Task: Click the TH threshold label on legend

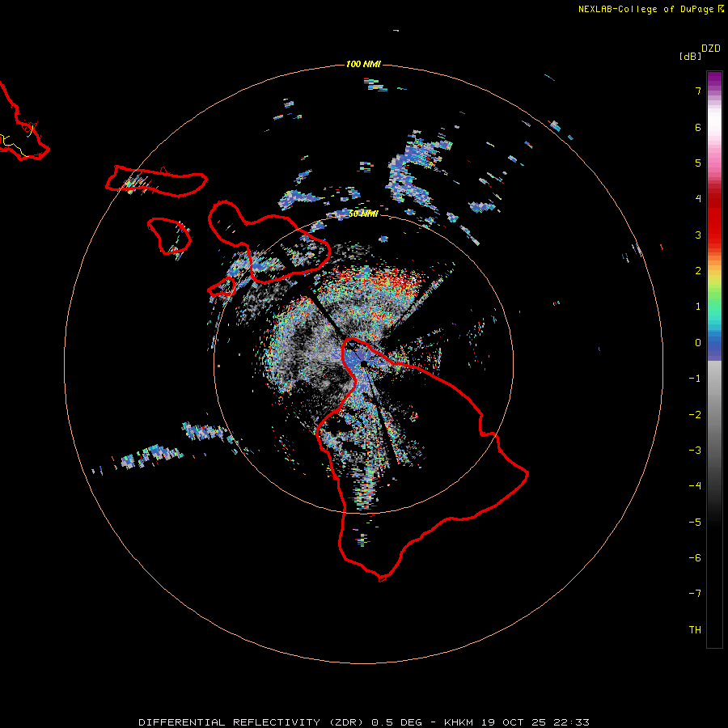Action: point(695,630)
